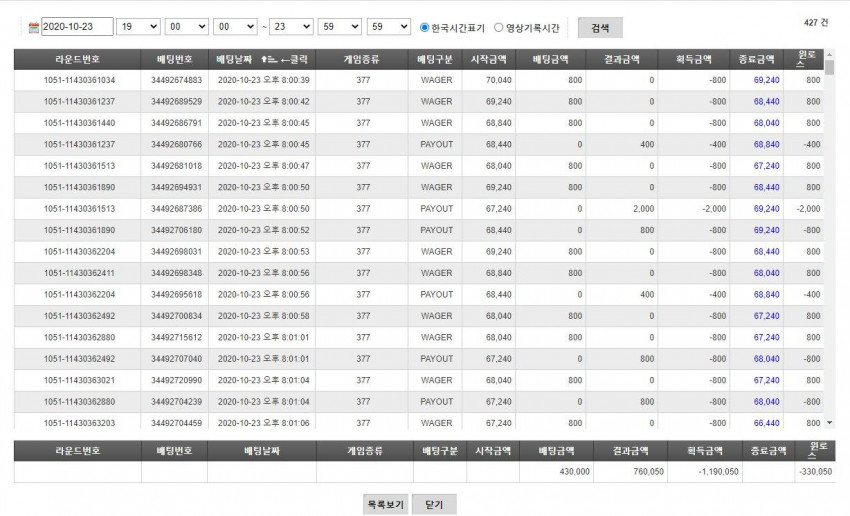Open ending amount link 68,440 for bet 34492689529

coord(767,101)
